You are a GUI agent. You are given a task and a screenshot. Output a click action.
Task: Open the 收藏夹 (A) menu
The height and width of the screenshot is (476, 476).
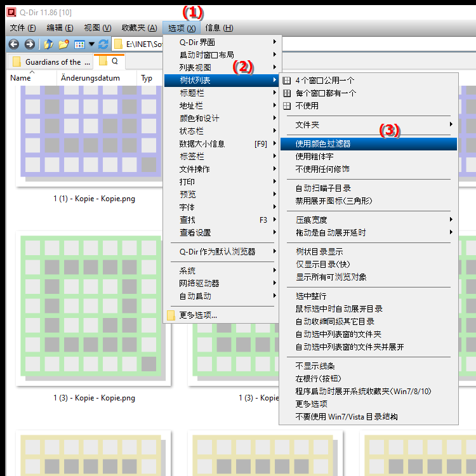click(140, 28)
